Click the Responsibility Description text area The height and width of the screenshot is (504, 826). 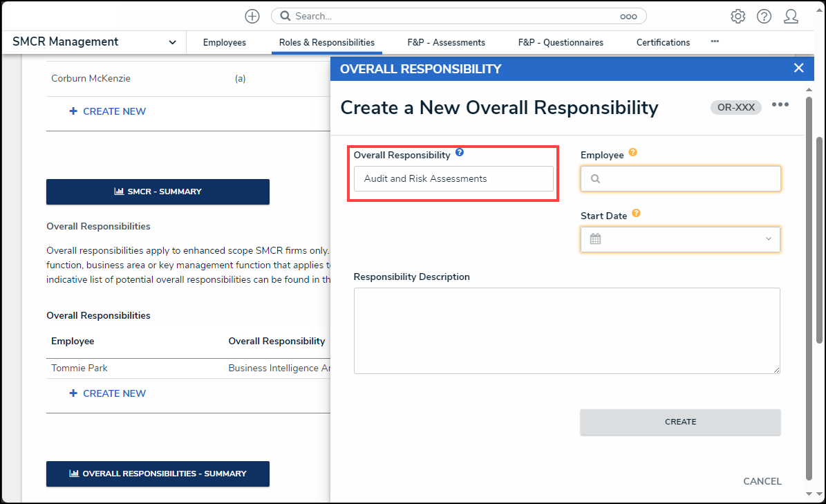[567, 330]
